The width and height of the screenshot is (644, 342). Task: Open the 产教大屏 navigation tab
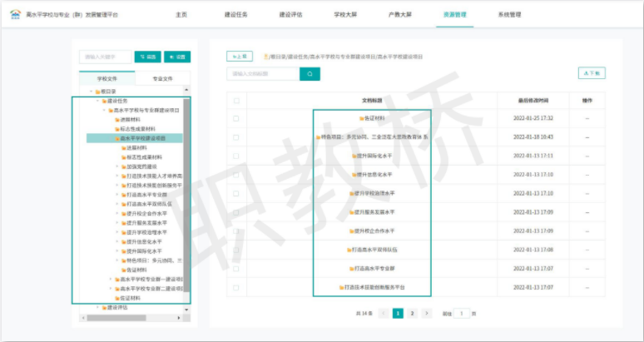(400, 15)
